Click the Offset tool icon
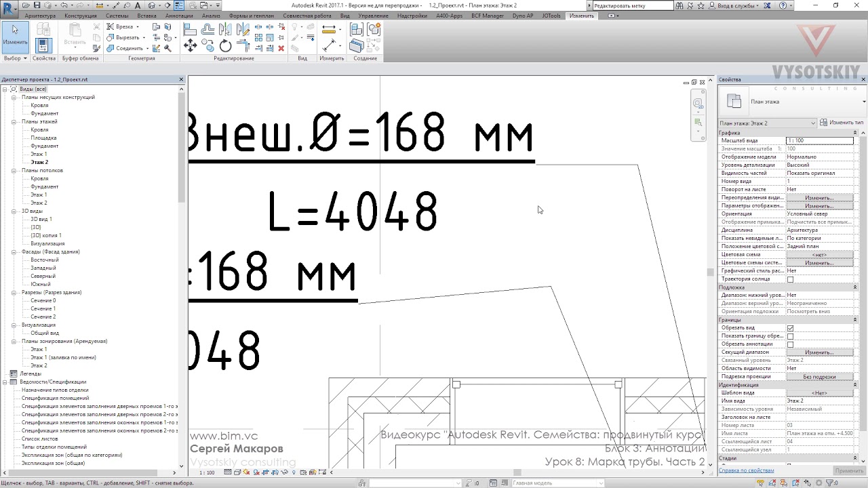 [208, 29]
